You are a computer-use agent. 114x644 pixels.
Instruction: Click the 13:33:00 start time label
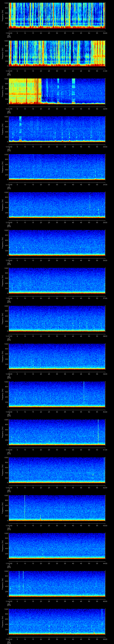[x=9, y=184]
